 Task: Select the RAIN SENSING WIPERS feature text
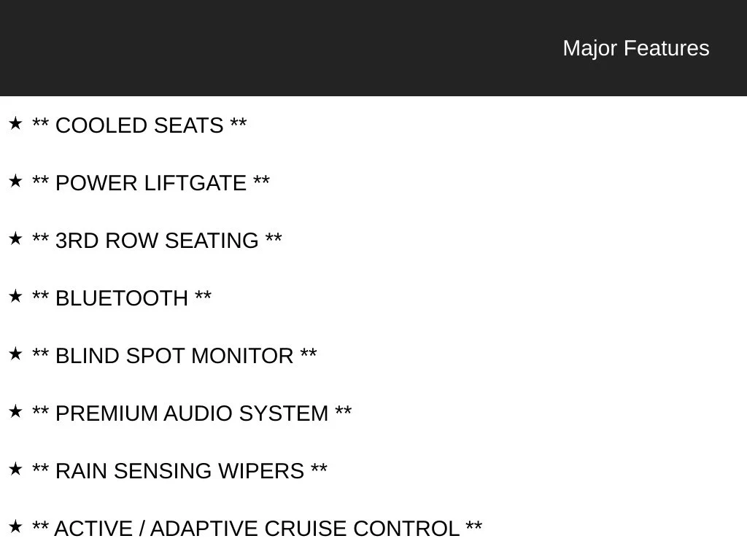pyautogui.click(x=179, y=472)
